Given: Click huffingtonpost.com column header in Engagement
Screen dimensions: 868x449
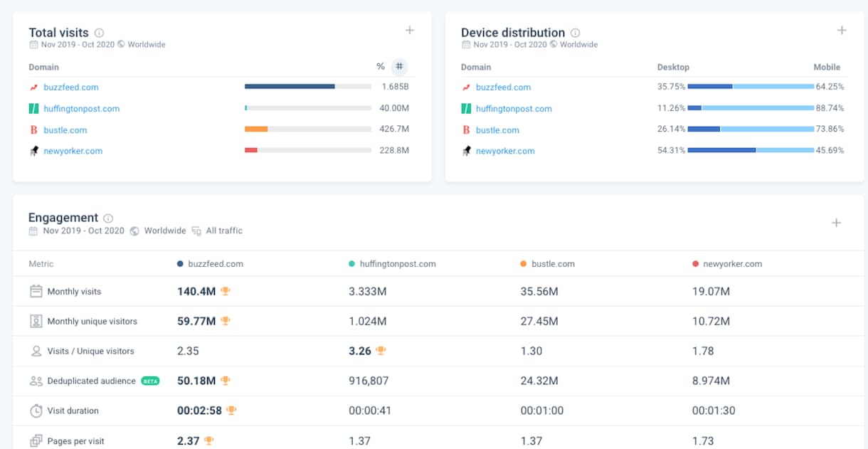Looking at the screenshot, I should pos(392,264).
